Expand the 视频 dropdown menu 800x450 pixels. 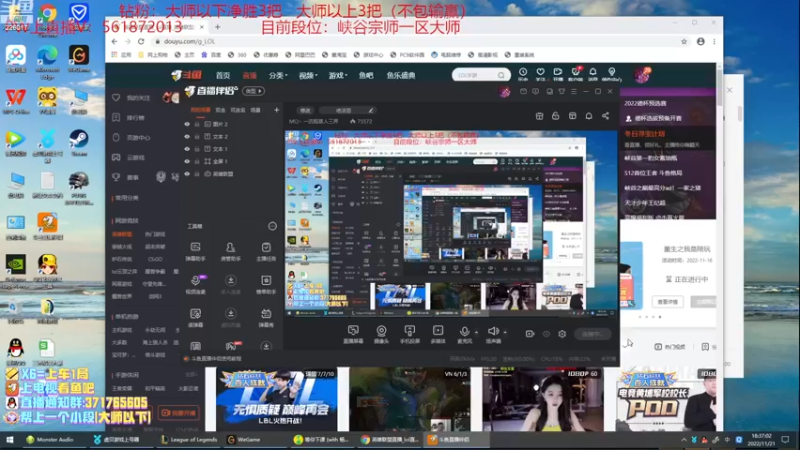point(308,76)
